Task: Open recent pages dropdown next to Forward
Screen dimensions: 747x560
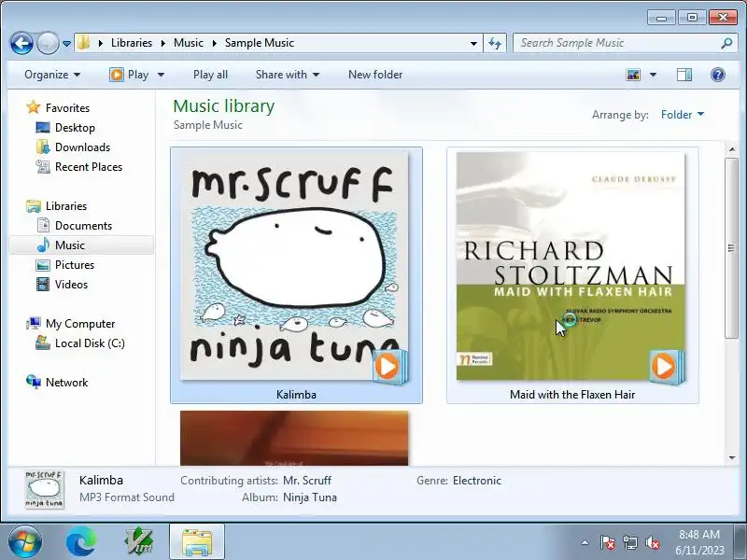Action: 66,44
